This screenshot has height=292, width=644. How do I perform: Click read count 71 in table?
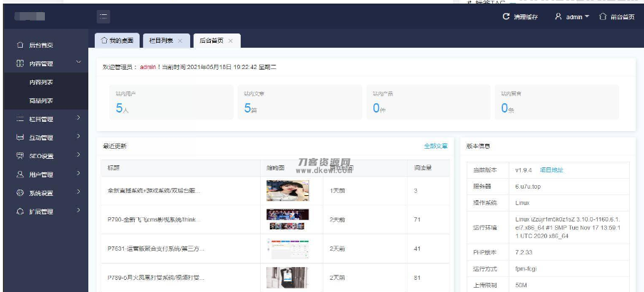(417, 220)
